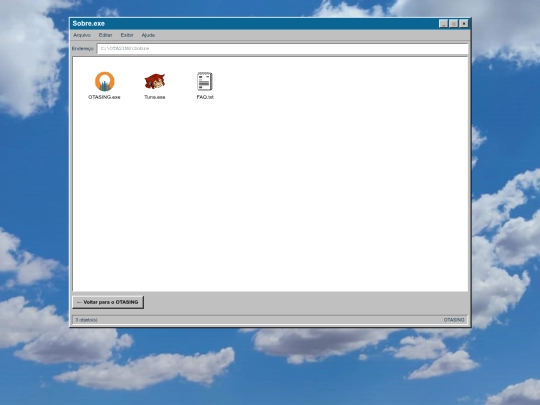Screen dimensions: 540x405
Task: Click the Voltar para o OTASING button
Action: pos(108,302)
